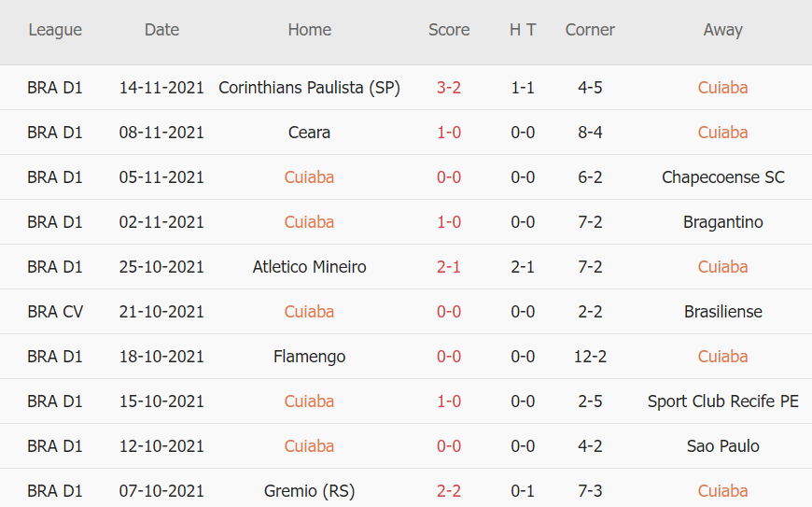
Task: Open the Brasiliense team link
Action: click(x=722, y=312)
